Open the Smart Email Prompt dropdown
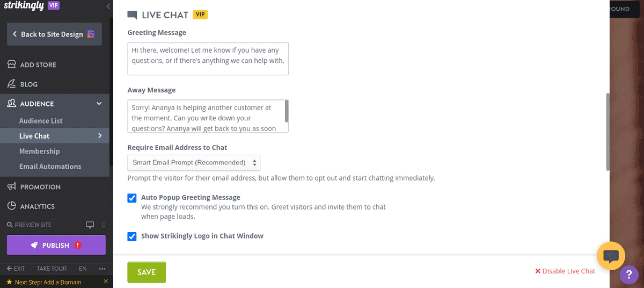Viewport: 644px width, 288px height. [194, 162]
